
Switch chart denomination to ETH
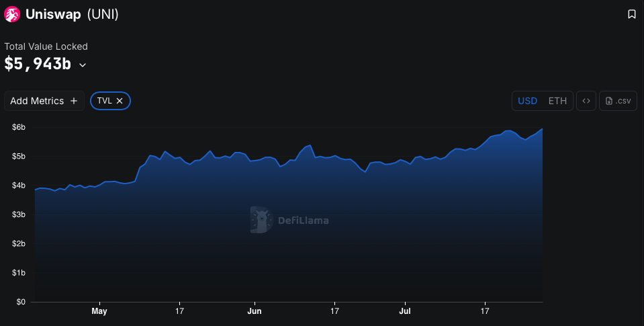pyautogui.click(x=557, y=101)
